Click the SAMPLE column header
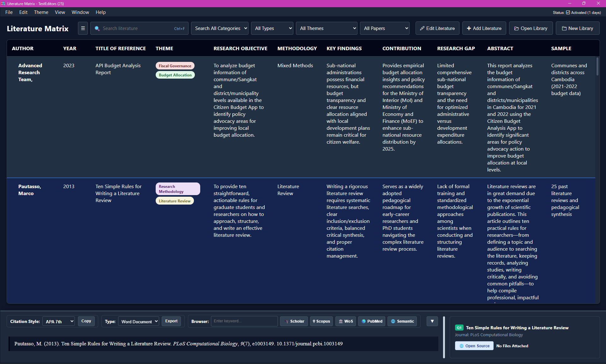Screen dimensions: 606x364 tap(561, 48)
